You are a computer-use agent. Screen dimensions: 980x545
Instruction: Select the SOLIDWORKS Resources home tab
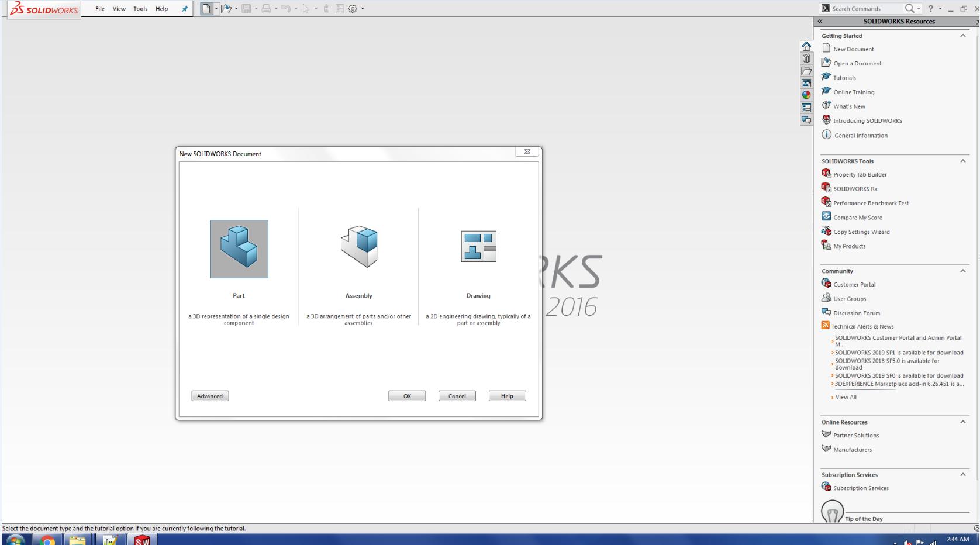point(806,46)
